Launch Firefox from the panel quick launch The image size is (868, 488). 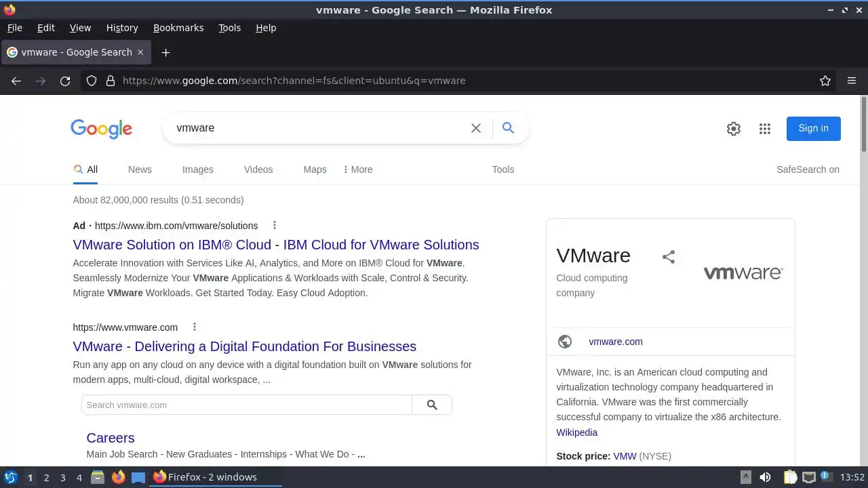(118, 477)
